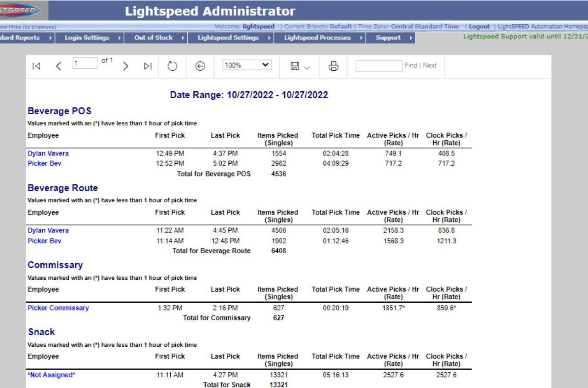Viewport: 588px width, 388px height.
Task: Click the Find text input box
Action: click(x=379, y=66)
